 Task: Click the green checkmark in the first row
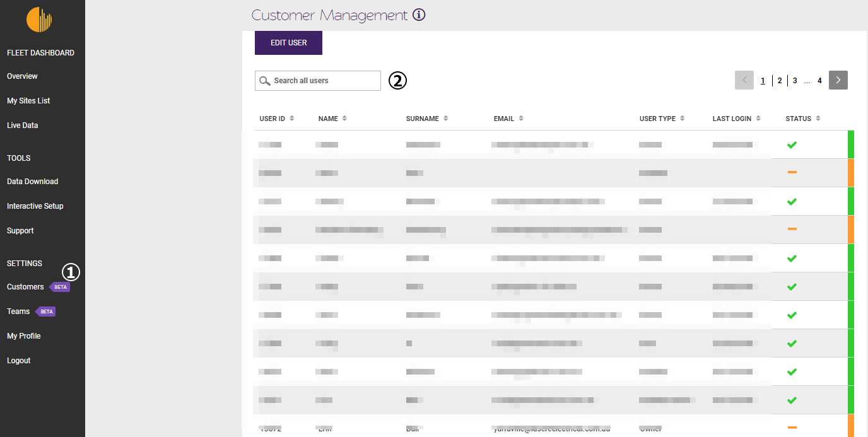792,144
